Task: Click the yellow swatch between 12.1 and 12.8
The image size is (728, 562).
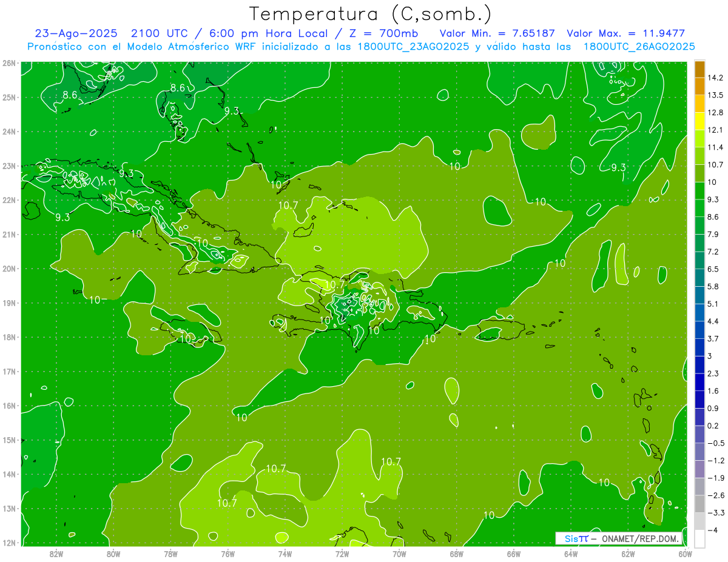Action: (699, 121)
